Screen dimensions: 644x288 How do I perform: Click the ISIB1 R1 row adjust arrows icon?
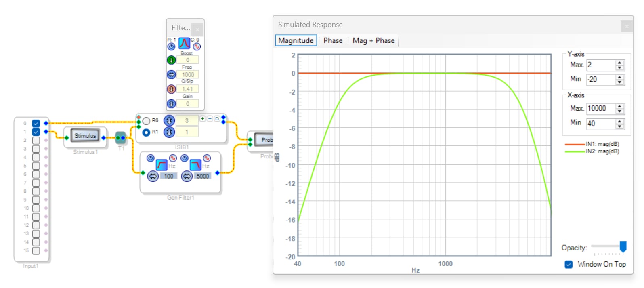tap(169, 132)
